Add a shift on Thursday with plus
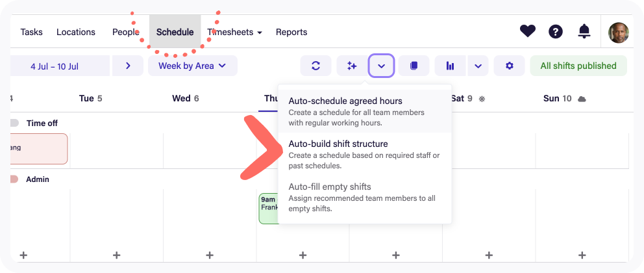This screenshot has height=273, width=644. click(x=303, y=255)
